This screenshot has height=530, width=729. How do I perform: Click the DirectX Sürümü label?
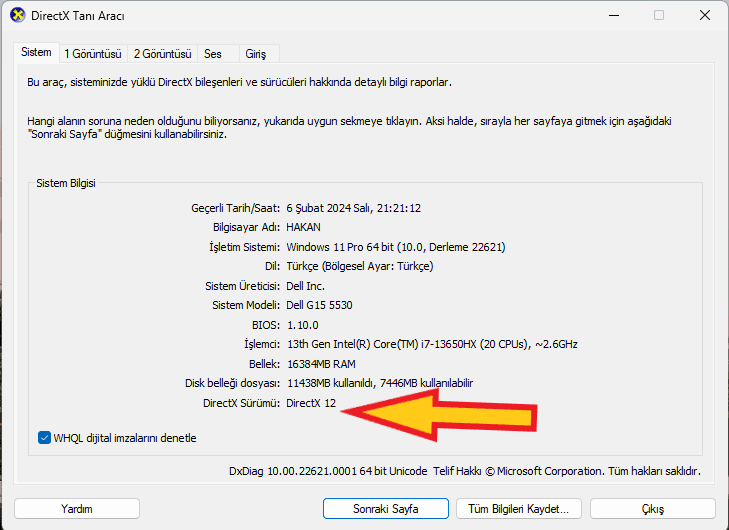241,403
